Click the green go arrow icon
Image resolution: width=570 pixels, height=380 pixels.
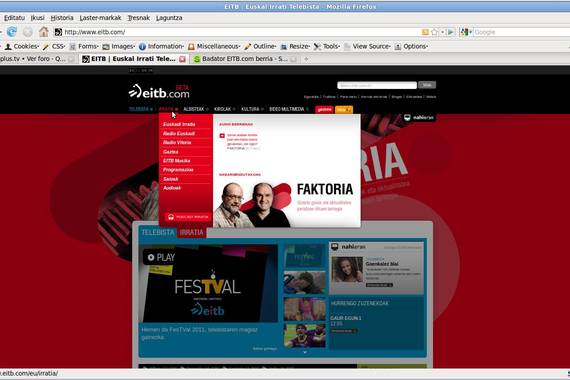pyautogui.click(x=451, y=32)
